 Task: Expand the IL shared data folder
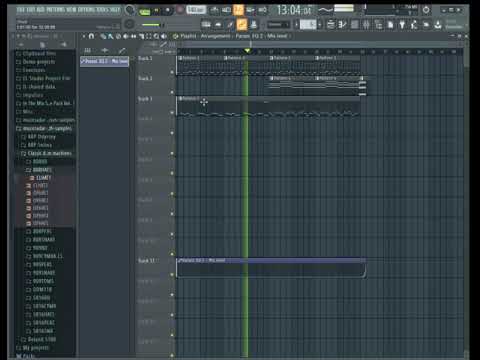coord(36,87)
